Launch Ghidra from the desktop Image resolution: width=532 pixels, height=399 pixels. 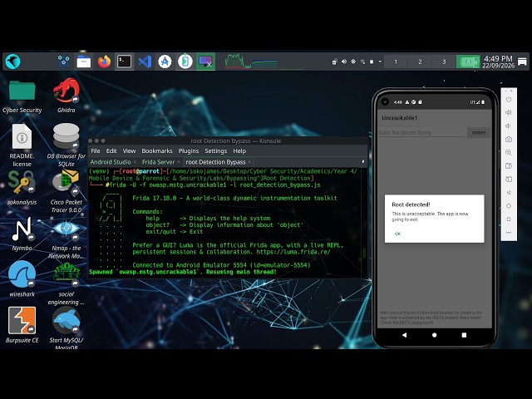click(66, 96)
